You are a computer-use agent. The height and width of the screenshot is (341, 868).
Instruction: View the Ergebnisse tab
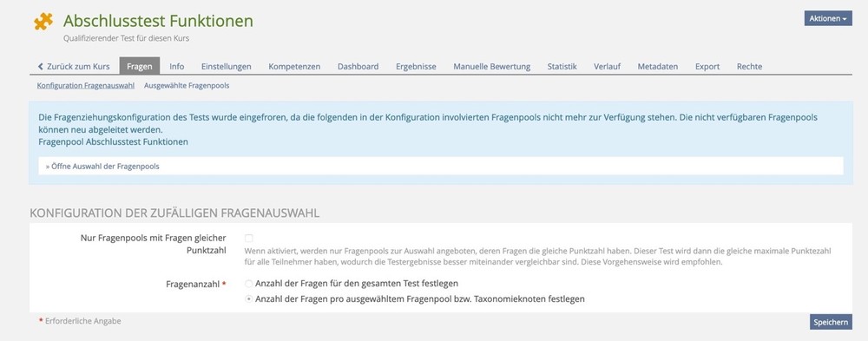(416, 67)
